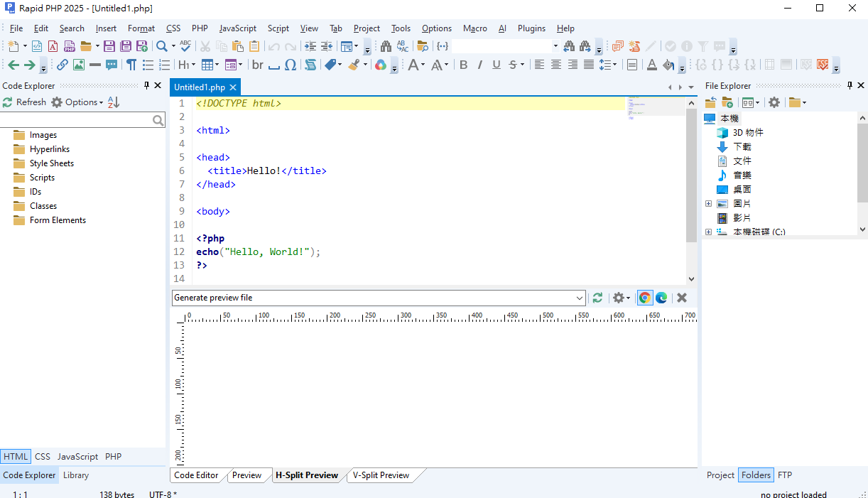Click the Insert Hyperlink chain icon
Image resolution: width=868 pixels, height=498 pixels.
(63, 65)
